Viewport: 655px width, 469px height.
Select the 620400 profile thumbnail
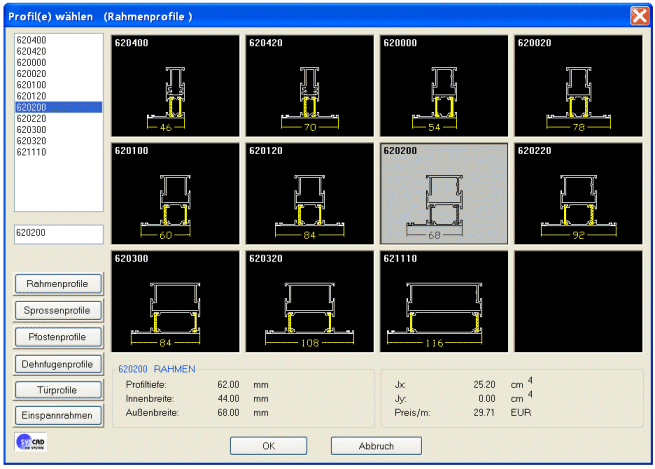tap(176, 85)
